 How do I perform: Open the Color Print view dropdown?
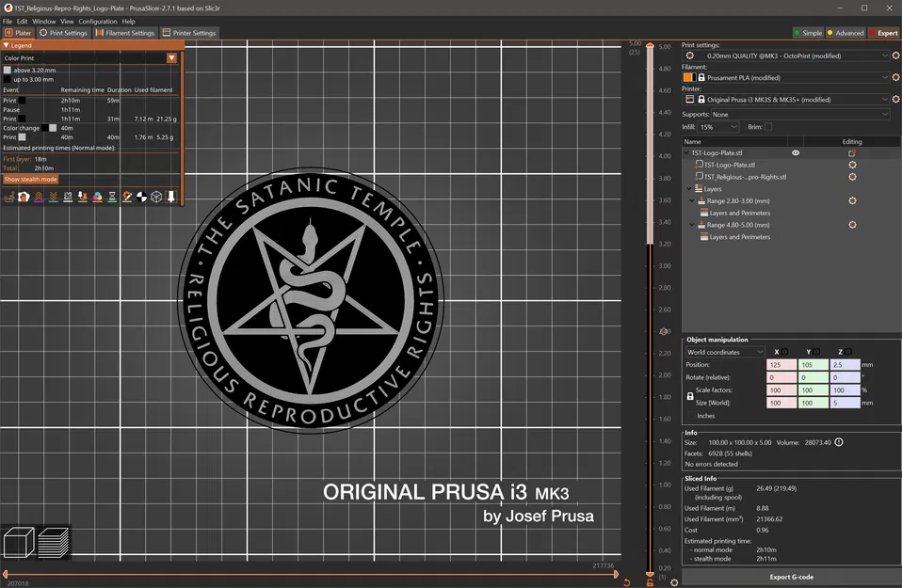[x=171, y=57]
